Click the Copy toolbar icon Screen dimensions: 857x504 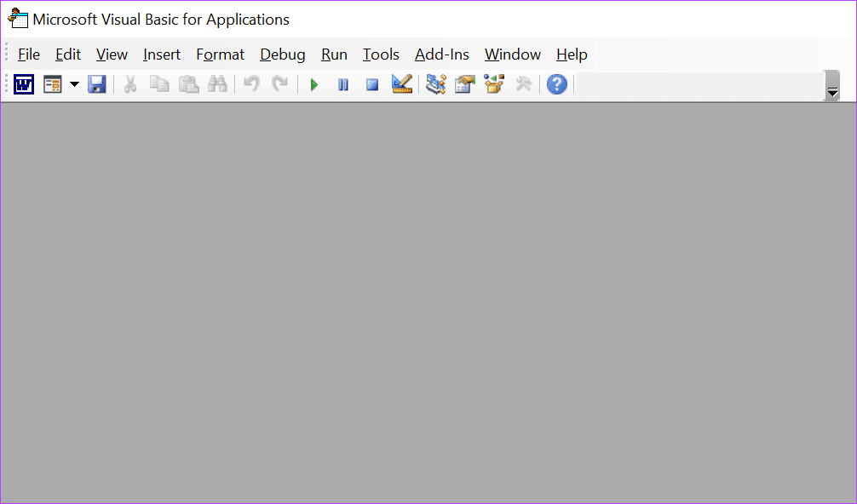point(159,84)
